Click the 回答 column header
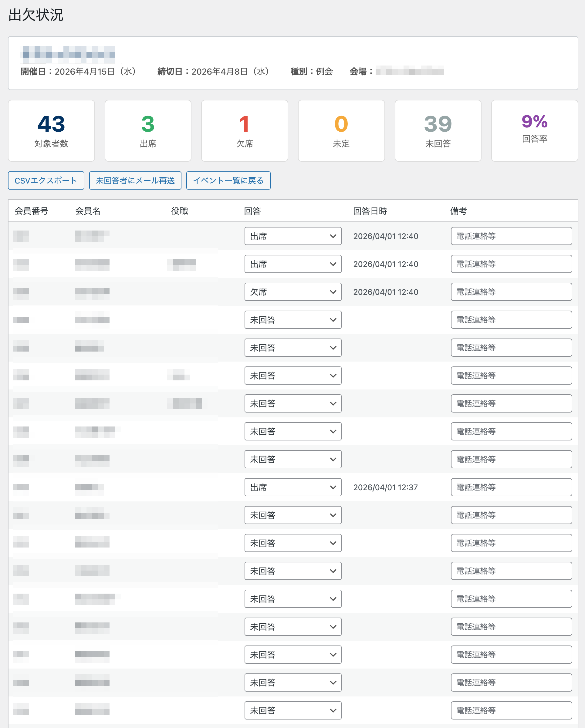Screen dimensions: 585x728 point(252,211)
